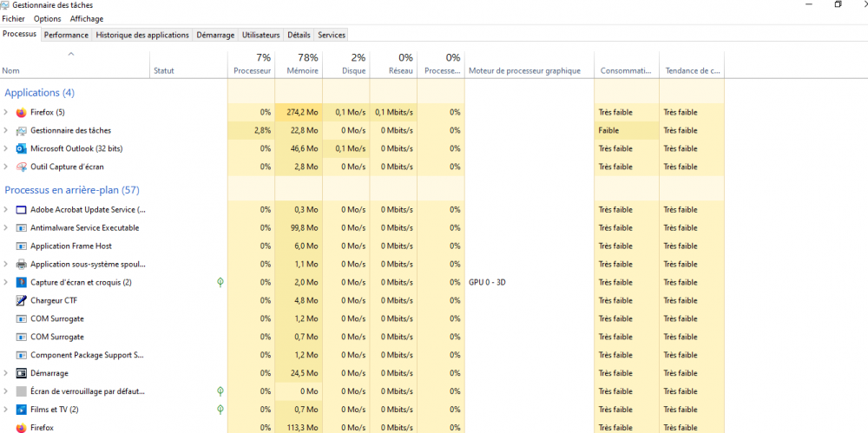Switch to the Performance tab
The width and height of the screenshot is (868, 433).
pos(66,35)
